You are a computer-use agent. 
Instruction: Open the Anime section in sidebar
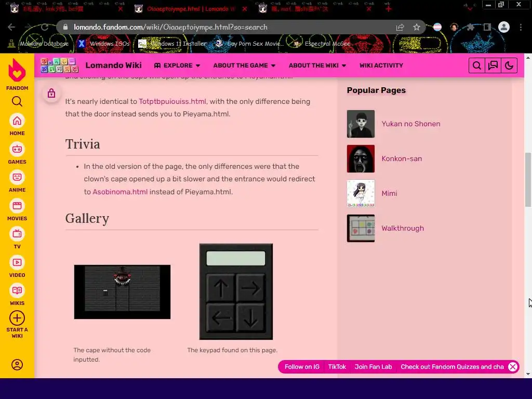click(x=17, y=181)
